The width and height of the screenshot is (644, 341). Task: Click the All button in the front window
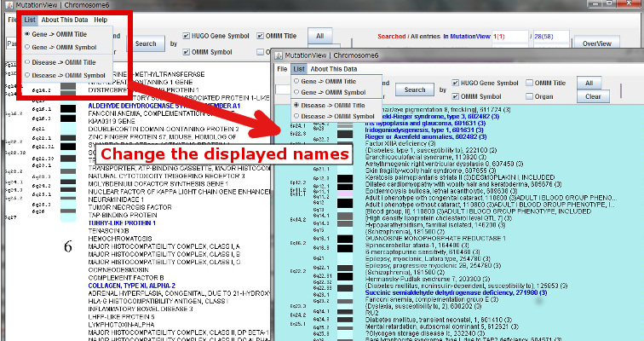coord(589,83)
